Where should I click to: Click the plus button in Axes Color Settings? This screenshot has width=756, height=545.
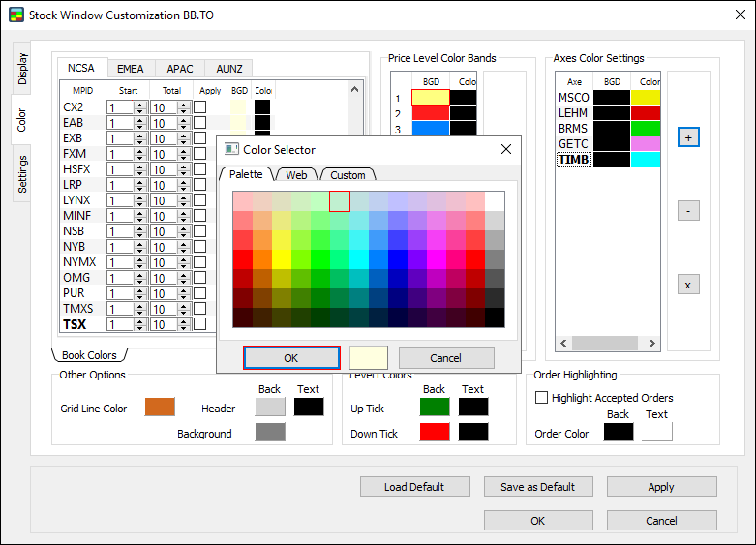click(x=688, y=138)
